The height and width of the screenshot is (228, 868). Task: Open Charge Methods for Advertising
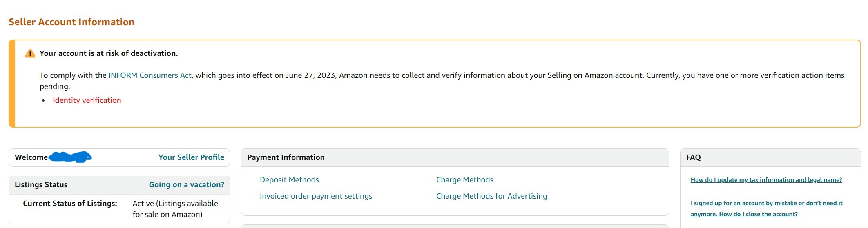point(492,196)
